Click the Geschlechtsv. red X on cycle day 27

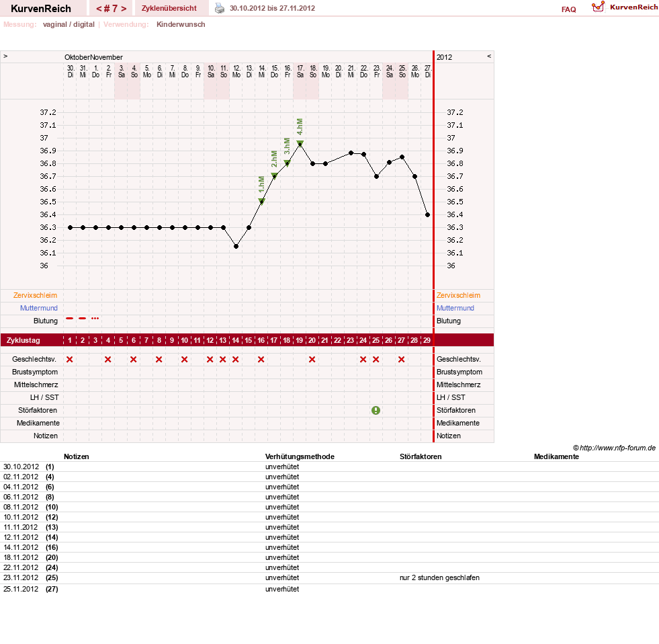[401, 359]
